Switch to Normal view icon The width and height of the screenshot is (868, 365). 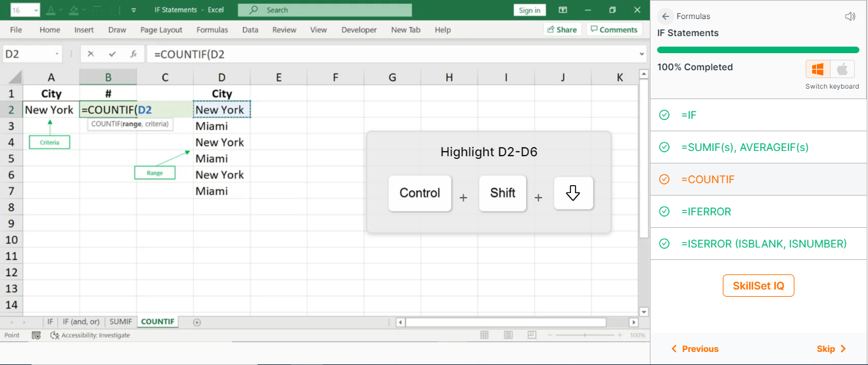pos(484,335)
